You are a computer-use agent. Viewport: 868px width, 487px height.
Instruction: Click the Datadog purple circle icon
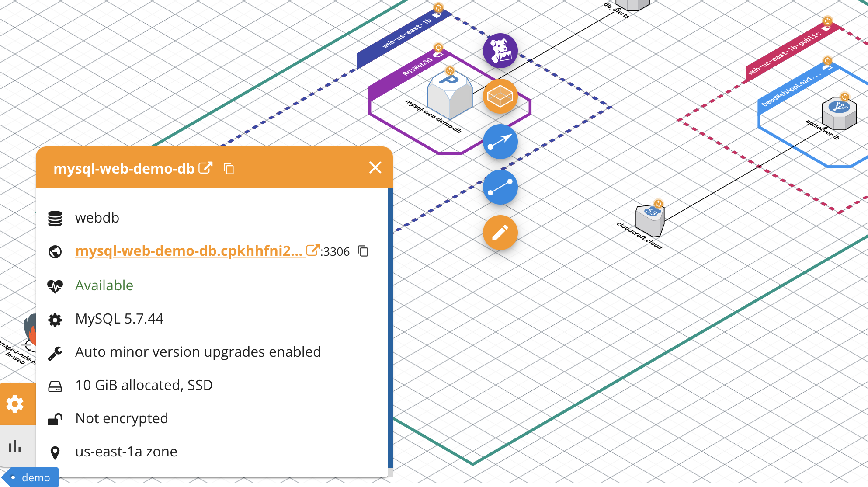point(500,51)
